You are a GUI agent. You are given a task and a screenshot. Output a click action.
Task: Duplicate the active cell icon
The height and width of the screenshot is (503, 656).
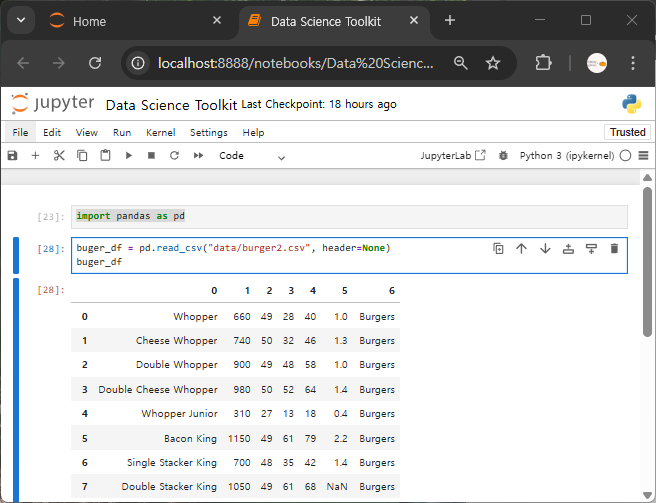(x=498, y=249)
